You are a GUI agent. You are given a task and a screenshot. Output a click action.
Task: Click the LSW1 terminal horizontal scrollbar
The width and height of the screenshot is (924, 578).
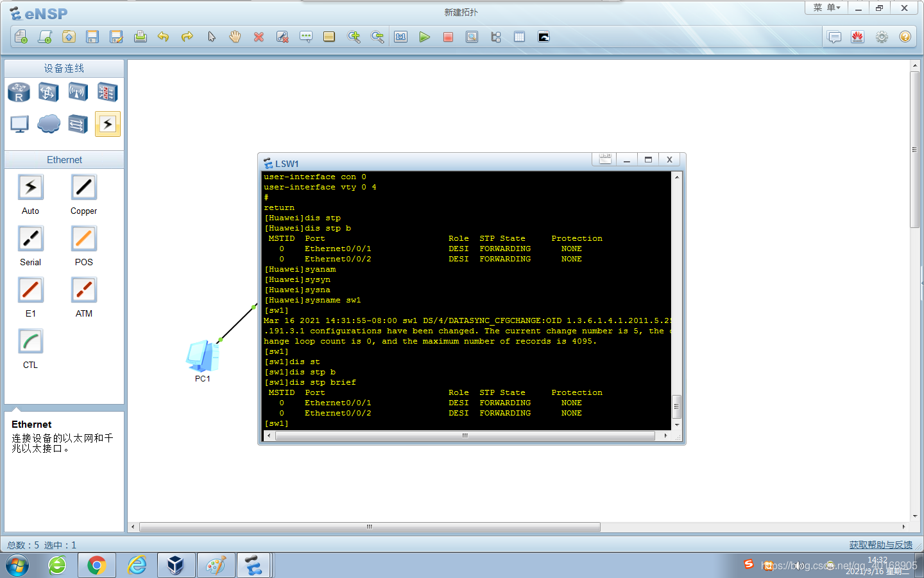pos(465,435)
